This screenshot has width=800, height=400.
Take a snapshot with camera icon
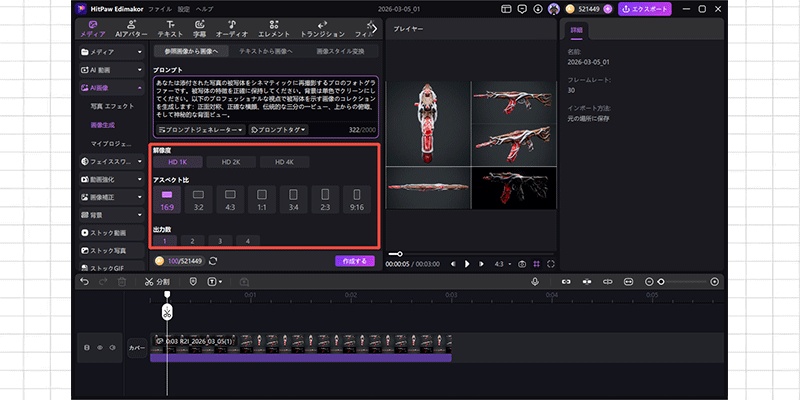tap(522, 264)
